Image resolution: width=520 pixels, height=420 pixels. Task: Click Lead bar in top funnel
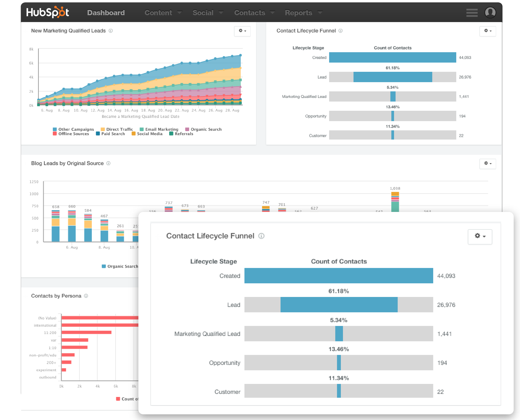pos(392,77)
